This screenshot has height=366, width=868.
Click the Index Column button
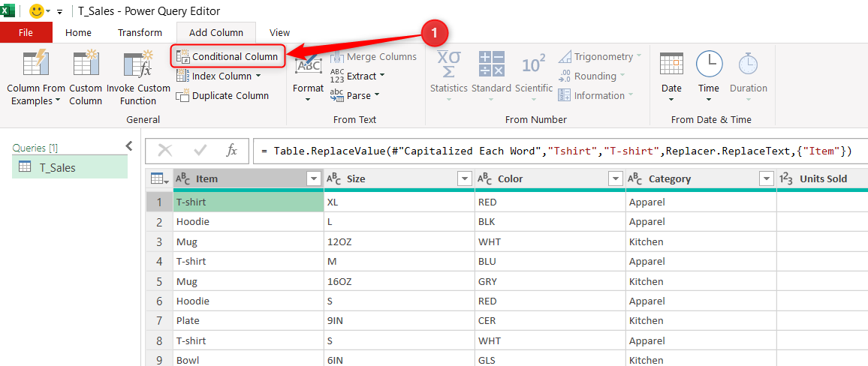click(x=218, y=76)
